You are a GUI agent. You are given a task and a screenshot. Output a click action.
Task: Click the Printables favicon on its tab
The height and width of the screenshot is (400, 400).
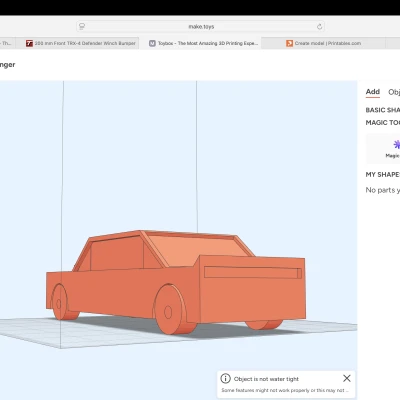(x=289, y=43)
